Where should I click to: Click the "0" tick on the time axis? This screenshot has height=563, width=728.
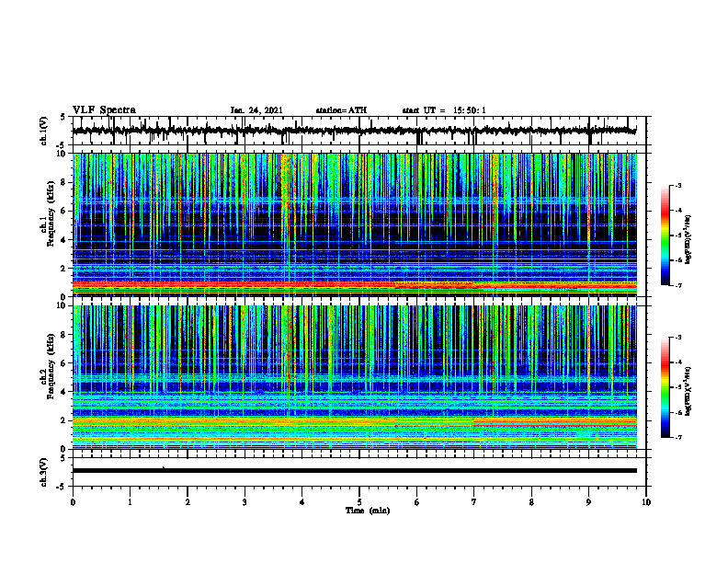[x=73, y=502]
